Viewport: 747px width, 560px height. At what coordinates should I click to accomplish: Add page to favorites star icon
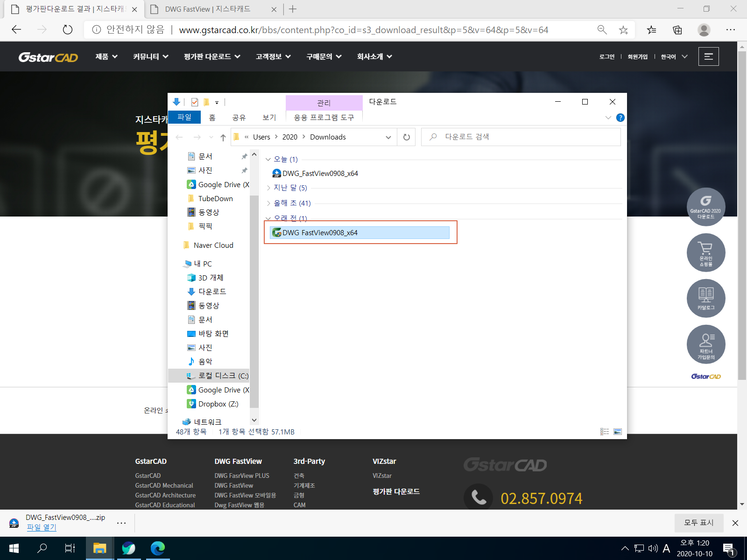pyautogui.click(x=623, y=30)
